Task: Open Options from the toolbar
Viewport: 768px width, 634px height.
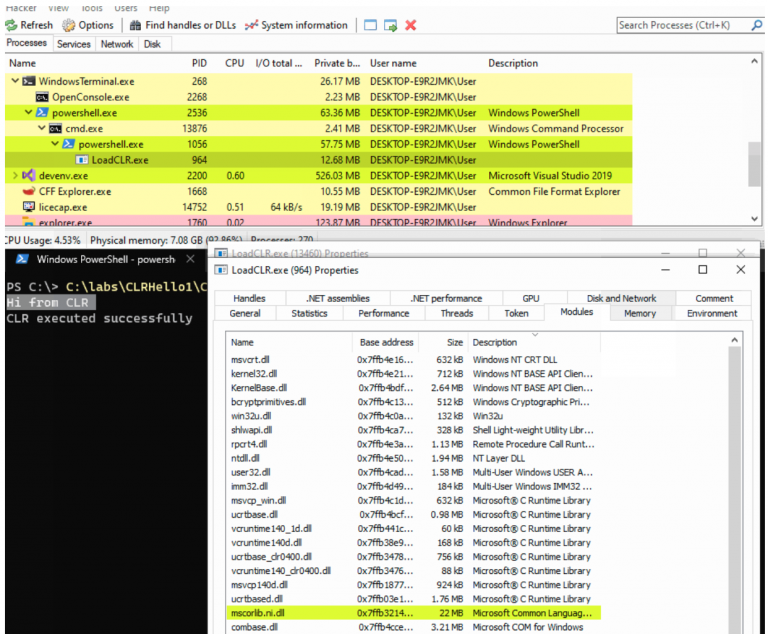Action: pyautogui.click(x=88, y=25)
